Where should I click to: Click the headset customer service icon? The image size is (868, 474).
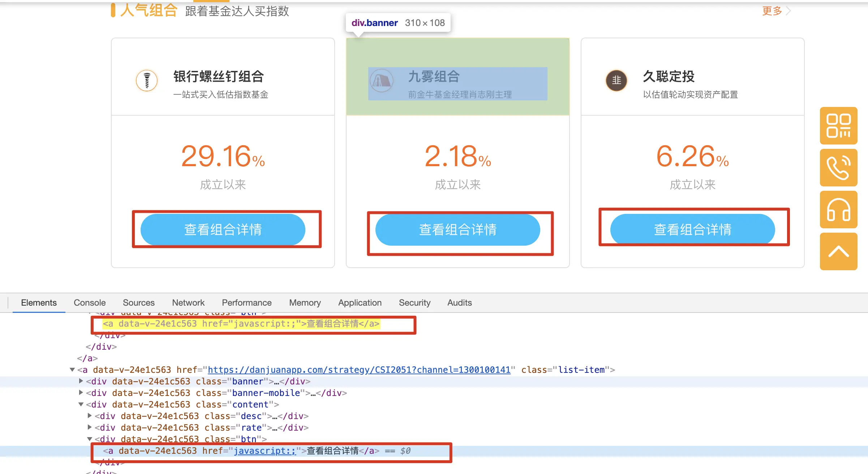(838, 210)
